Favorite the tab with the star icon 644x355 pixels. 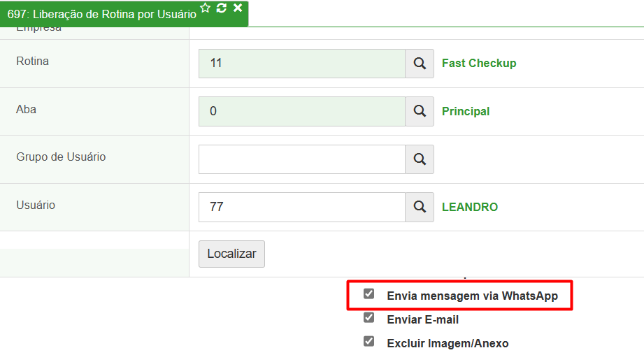click(x=206, y=8)
